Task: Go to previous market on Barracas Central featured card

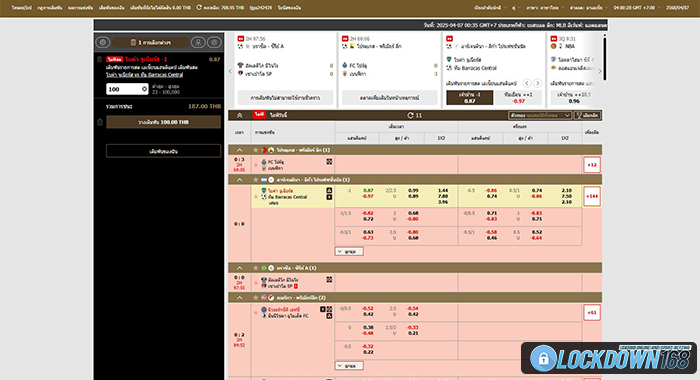Action: click(527, 83)
